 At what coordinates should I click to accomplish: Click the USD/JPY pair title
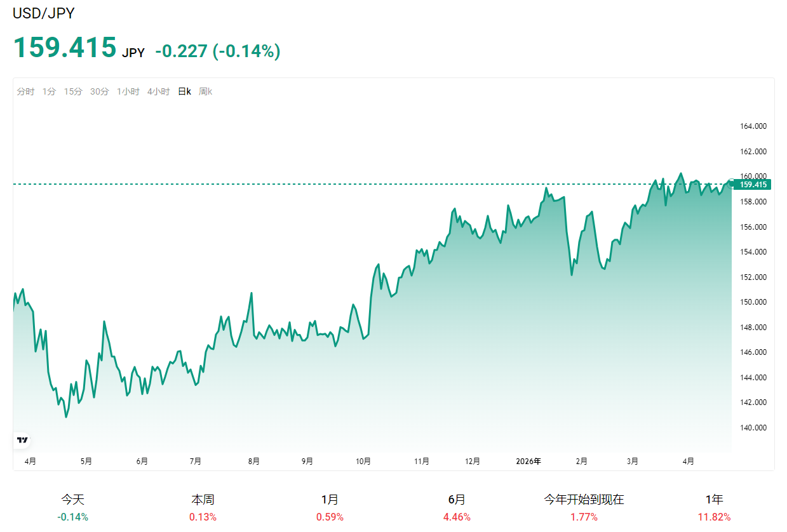(43, 14)
